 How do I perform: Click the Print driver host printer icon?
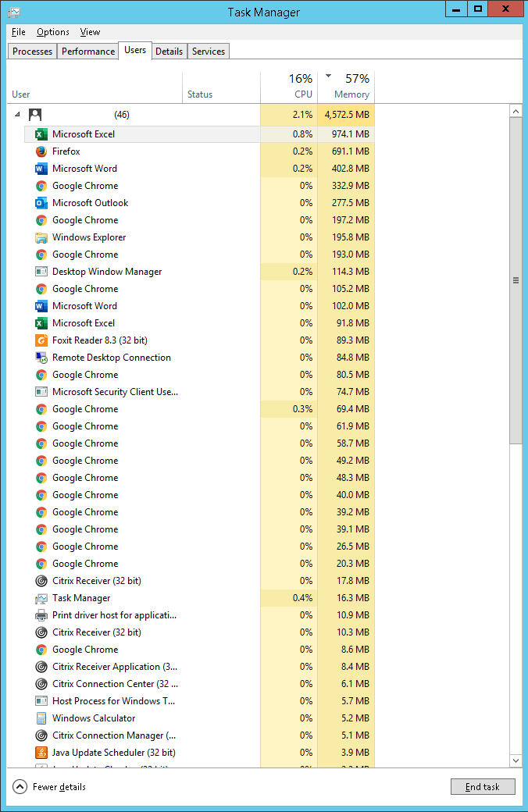[41, 615]
